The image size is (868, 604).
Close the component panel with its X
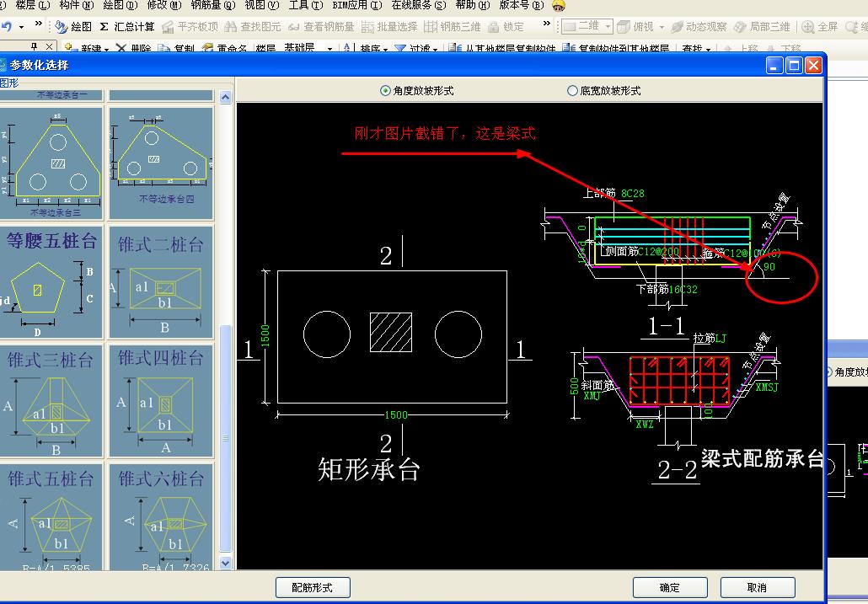tap(49, 47)
